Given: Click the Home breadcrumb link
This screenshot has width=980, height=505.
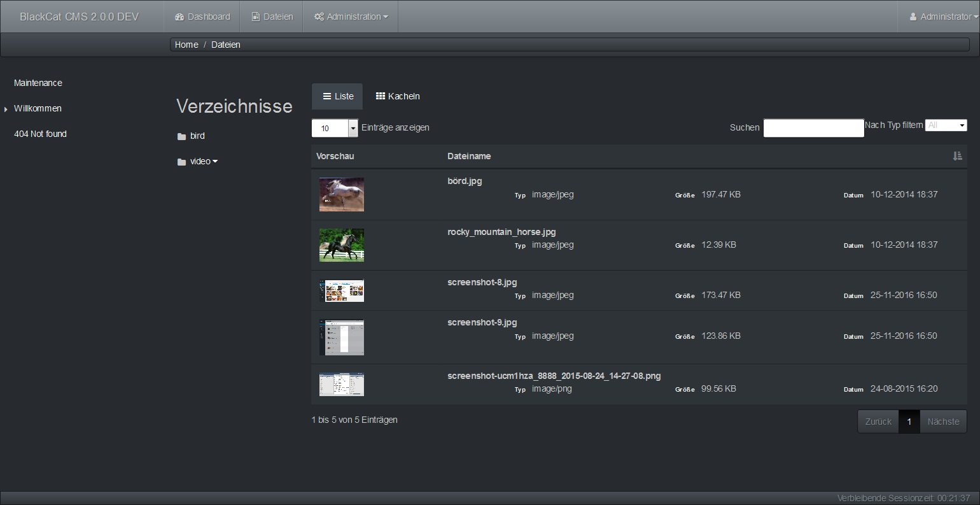Looking at the screenshot, I should [x=186, y=45].
